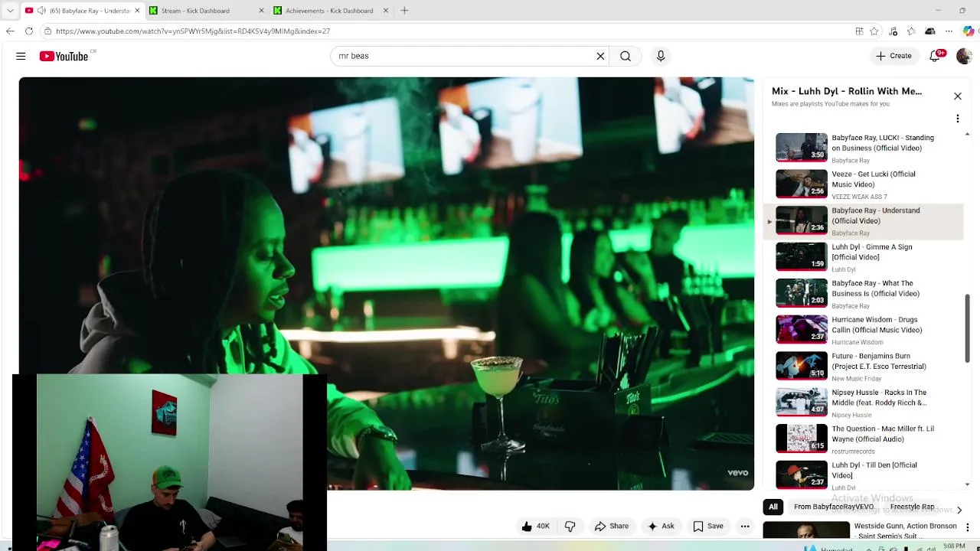Close the Achievements - Kick Dashboard tab
Screen dimensions: 980x551
(386, 11)
